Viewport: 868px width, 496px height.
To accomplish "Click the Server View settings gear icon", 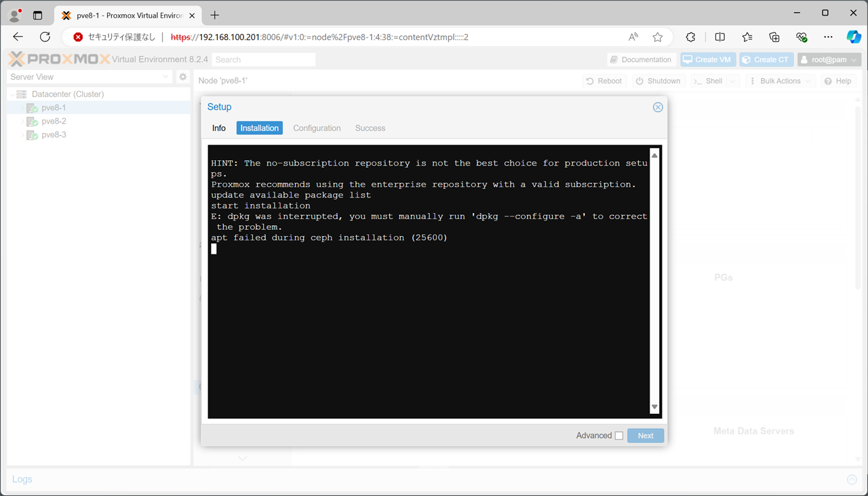I will tap(182, 77).
